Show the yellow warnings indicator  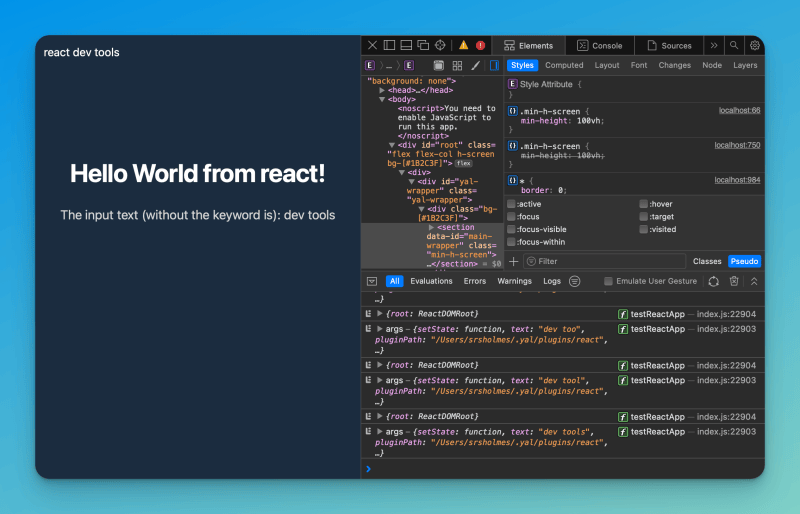click(x=463, y=45)
